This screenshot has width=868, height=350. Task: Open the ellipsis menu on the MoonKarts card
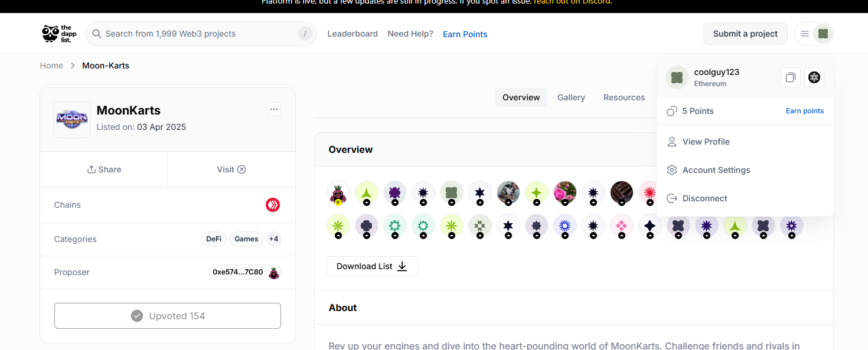(273, 109)
